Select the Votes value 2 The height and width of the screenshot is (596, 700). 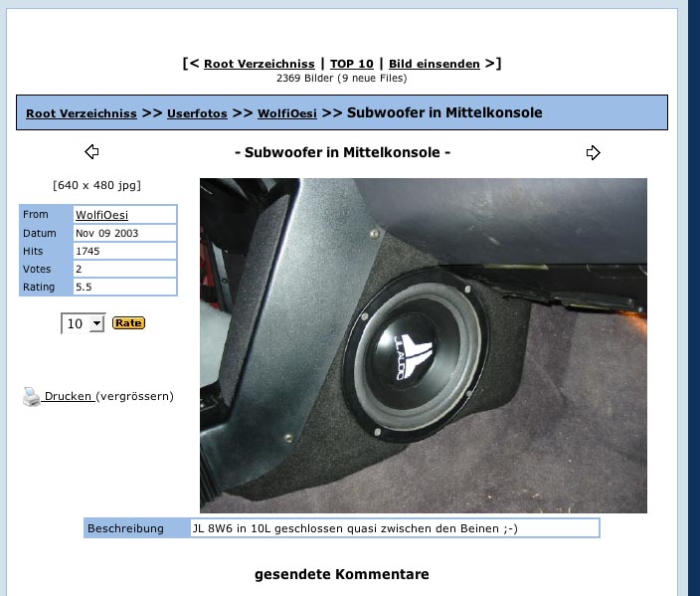click(79, 269)
